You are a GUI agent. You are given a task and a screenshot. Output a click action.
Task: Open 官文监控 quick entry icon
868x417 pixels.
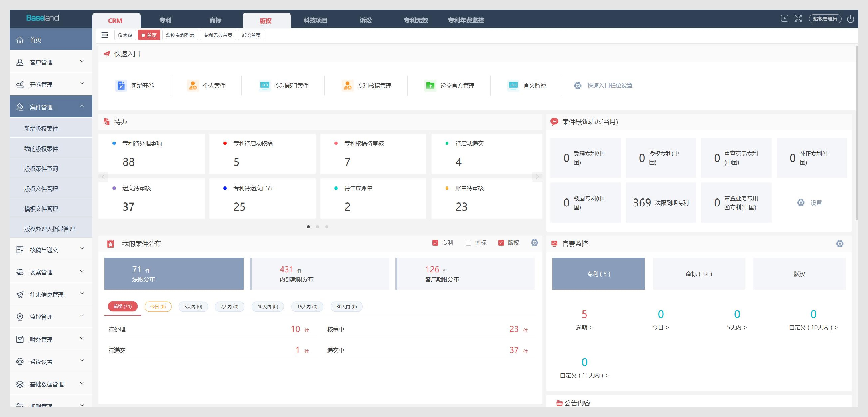click(513, 86)
